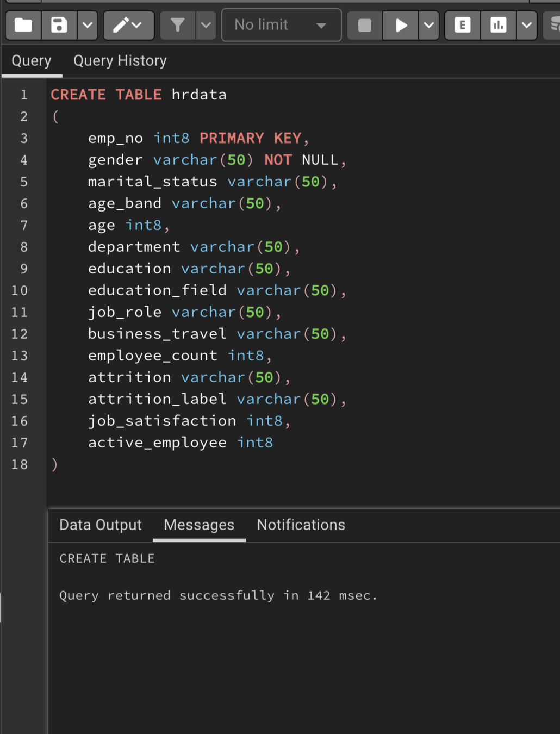The image size is (560, 734).
Task: Expand the save options arrow
Action: [87, 25]
